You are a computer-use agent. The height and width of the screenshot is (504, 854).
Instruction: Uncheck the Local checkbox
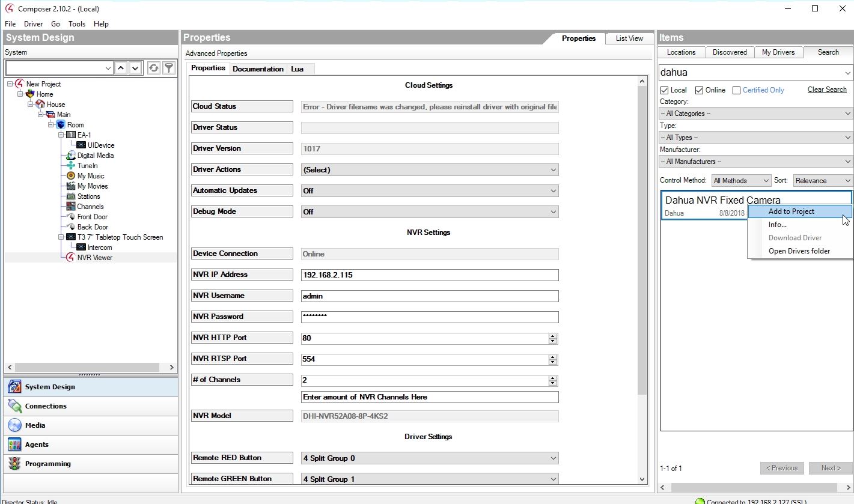(664, 90)
